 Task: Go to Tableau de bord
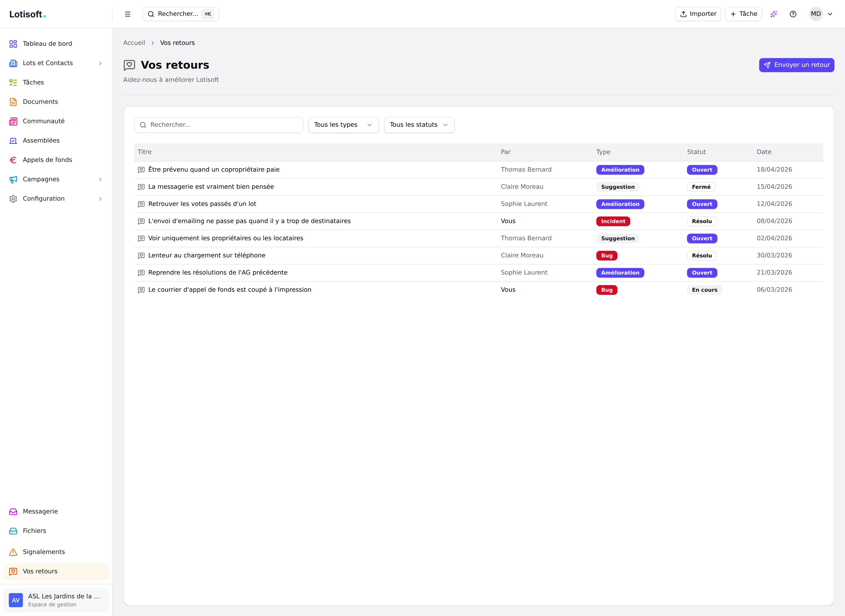click(x=56, y=44)
